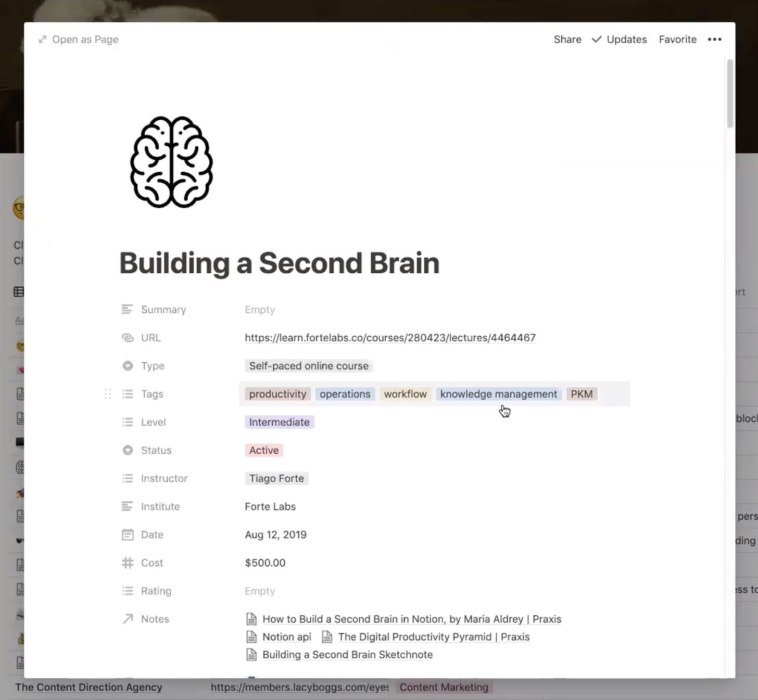Click the modal's vertical scrollbar
This screenshot has height=700, width=758.
click(x=730, y=94)
